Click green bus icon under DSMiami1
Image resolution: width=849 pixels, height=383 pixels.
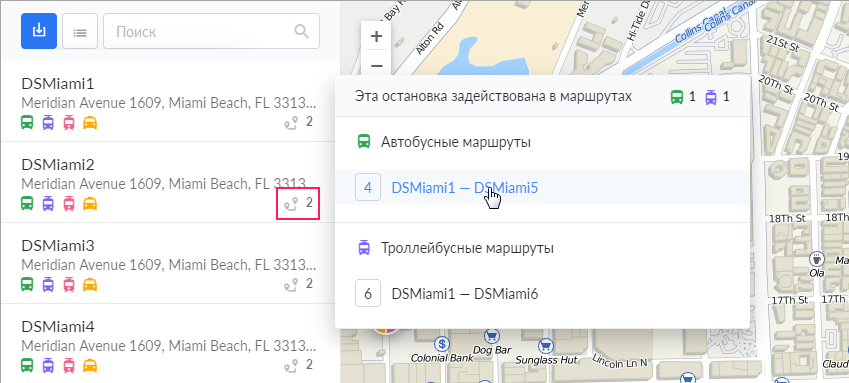coord(27,123)
